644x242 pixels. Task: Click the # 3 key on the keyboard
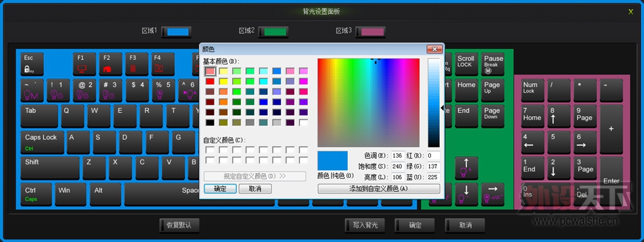pos(111,91)
